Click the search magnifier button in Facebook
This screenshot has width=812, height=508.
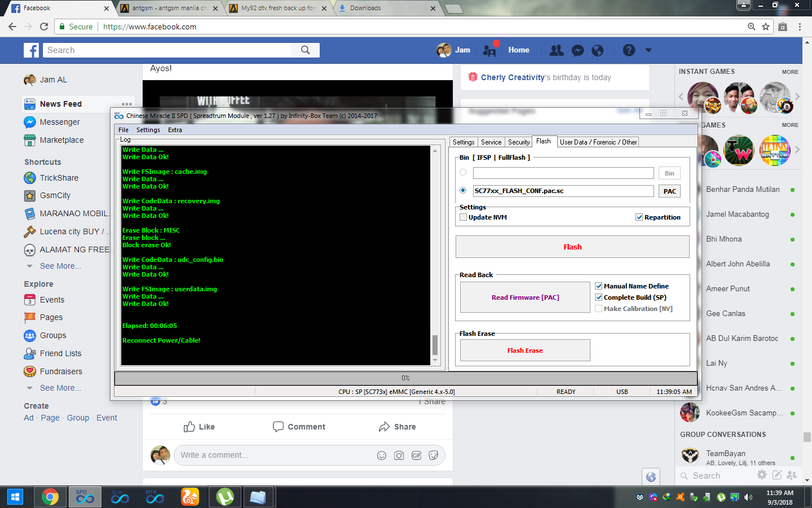point(305,50)
